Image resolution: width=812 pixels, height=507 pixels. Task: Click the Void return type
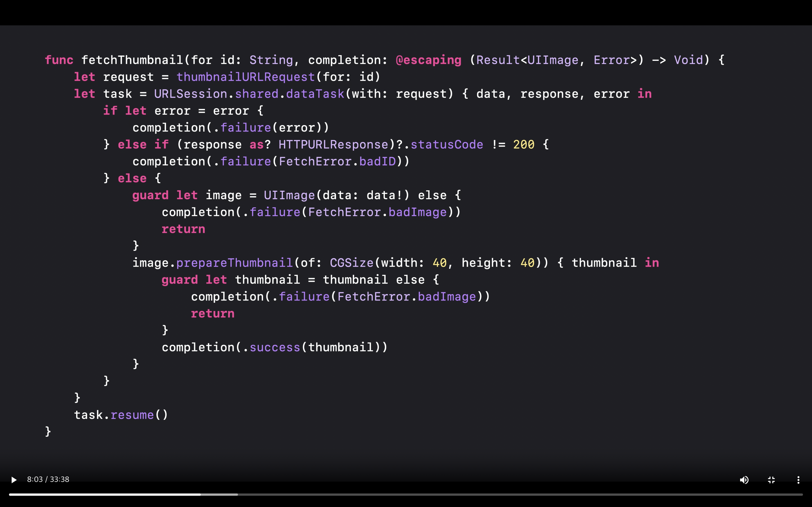[x=688, y=60]
